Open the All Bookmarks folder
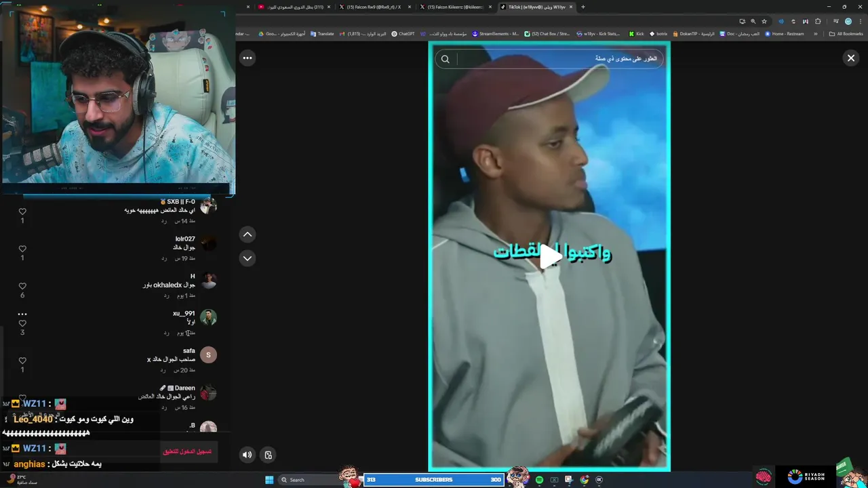This screenshot has height=488, width=868. click(846, 33)
